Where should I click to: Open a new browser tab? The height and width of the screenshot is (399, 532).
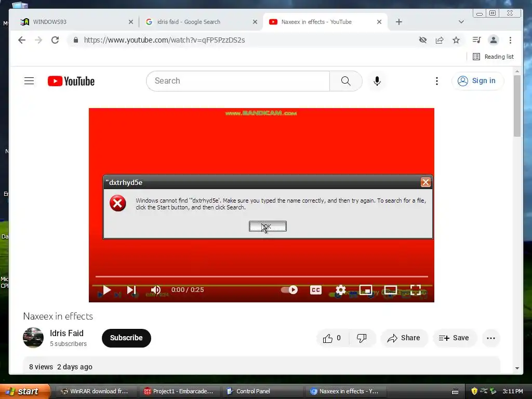(399, 22)
